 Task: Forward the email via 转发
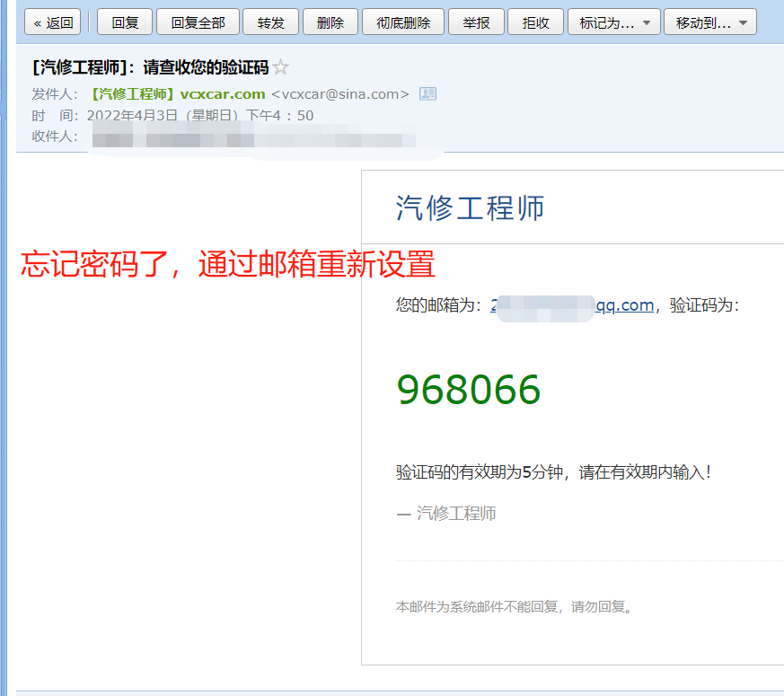[270, 22]
